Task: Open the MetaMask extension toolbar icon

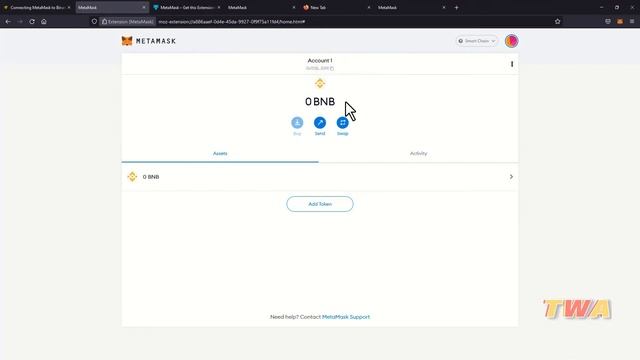Action: point(620,21)
